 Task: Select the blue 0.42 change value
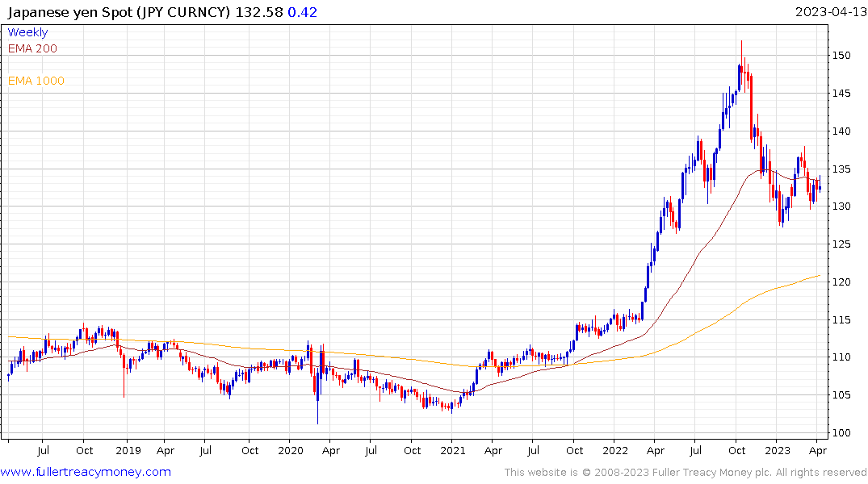click(302, 12)
